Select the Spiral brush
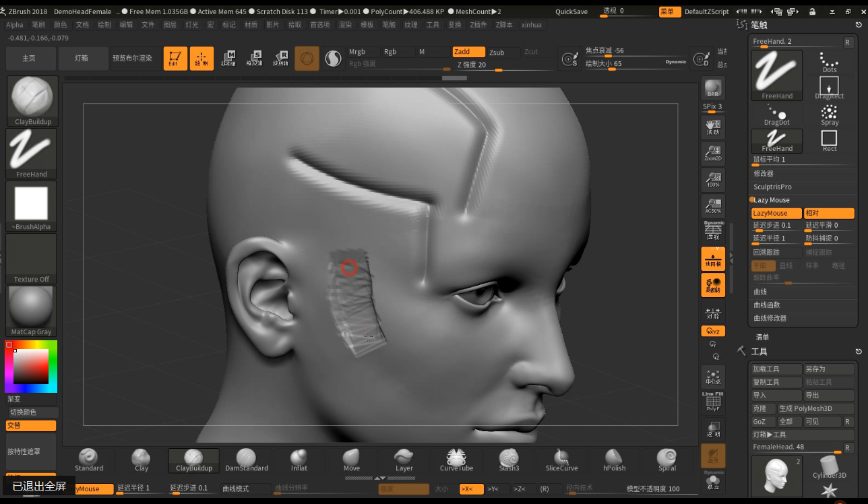Screen dimensions: 868x504 click(x=667, y=460)
